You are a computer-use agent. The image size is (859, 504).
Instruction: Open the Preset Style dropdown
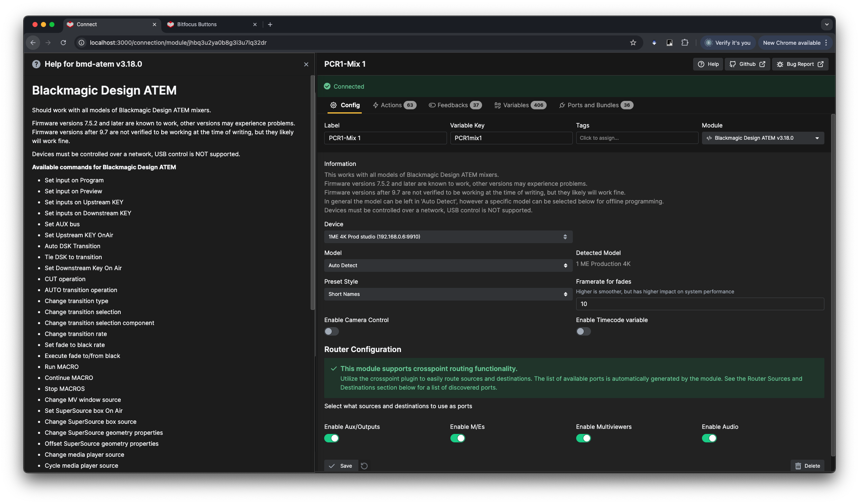tap(448, 294)
